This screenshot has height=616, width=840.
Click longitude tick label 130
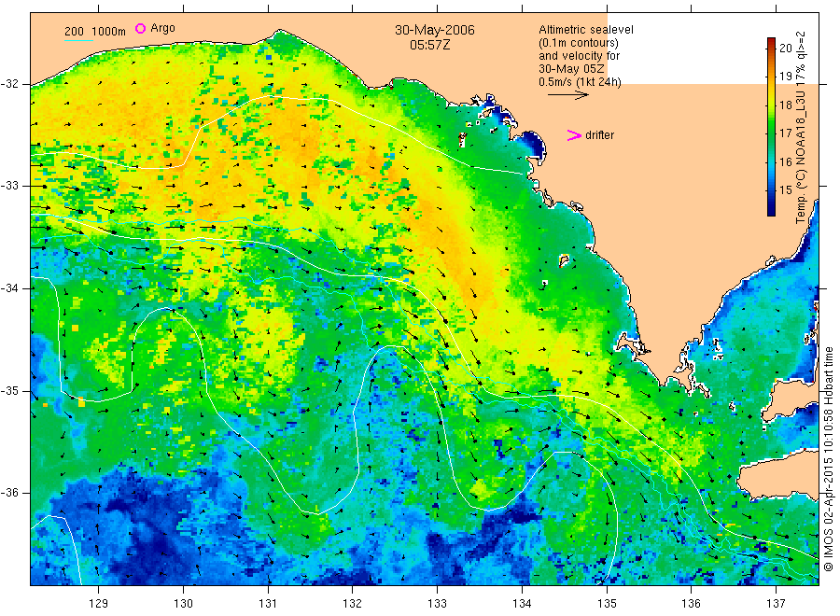click(183, 603)
